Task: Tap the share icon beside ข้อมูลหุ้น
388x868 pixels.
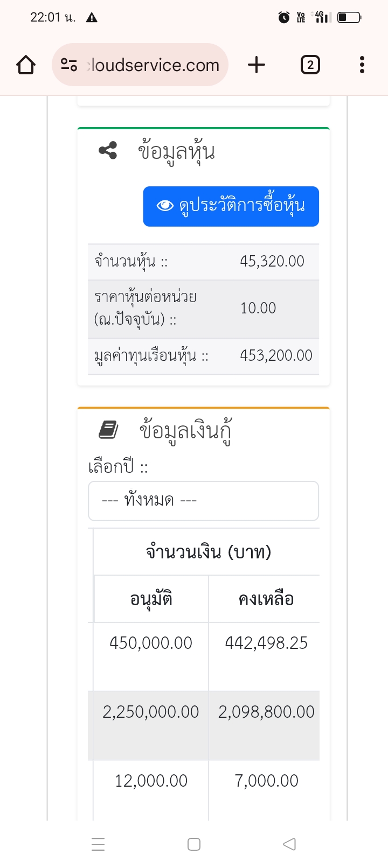Action: 108,151
